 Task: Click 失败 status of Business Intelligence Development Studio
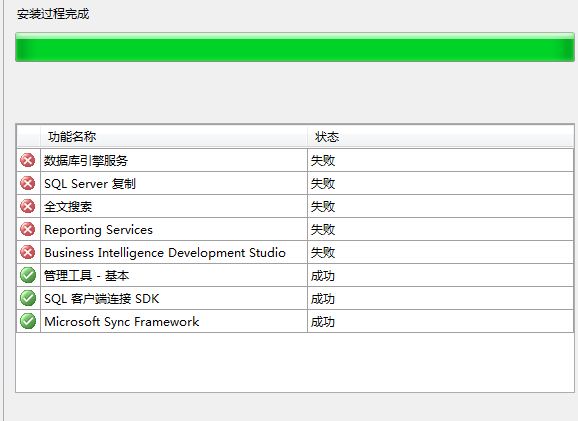point(323,253)
